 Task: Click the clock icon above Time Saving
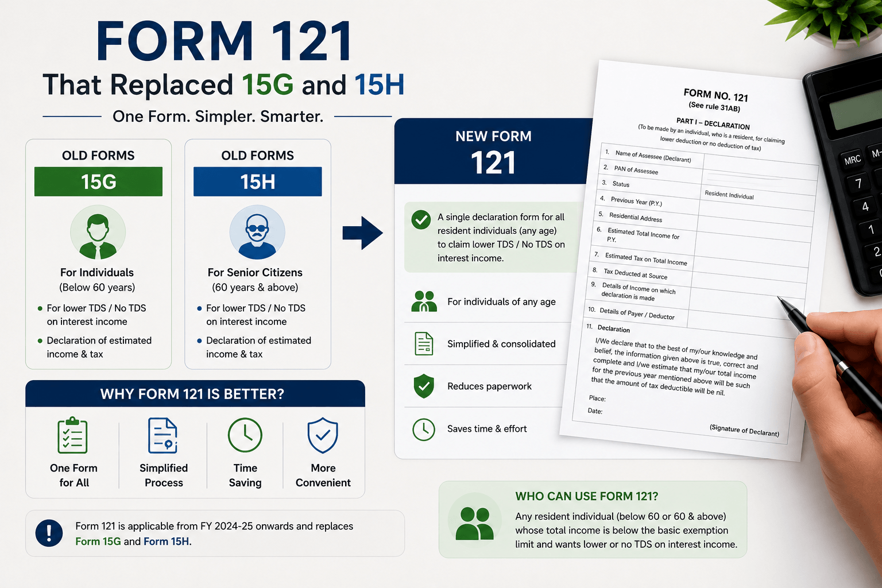pos(245,435)
